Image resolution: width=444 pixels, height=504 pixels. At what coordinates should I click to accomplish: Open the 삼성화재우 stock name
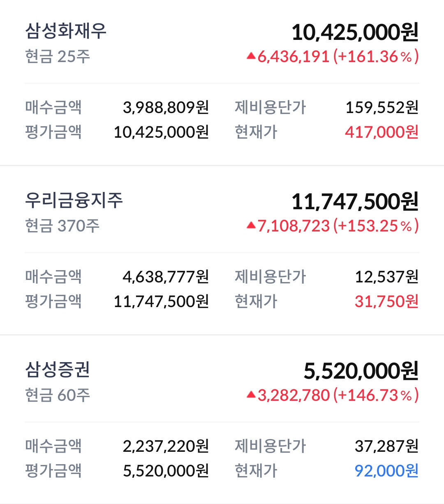(x=66, y=31)
